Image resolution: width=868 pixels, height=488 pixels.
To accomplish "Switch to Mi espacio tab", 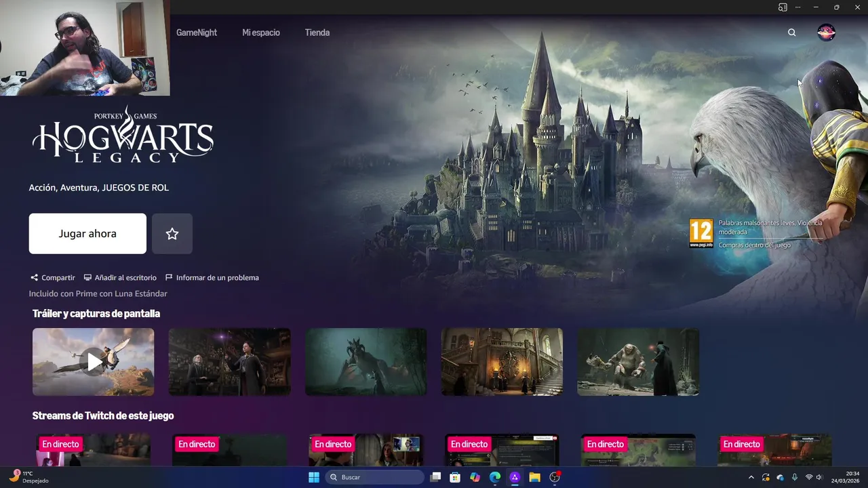I will (x=261, y=33).
